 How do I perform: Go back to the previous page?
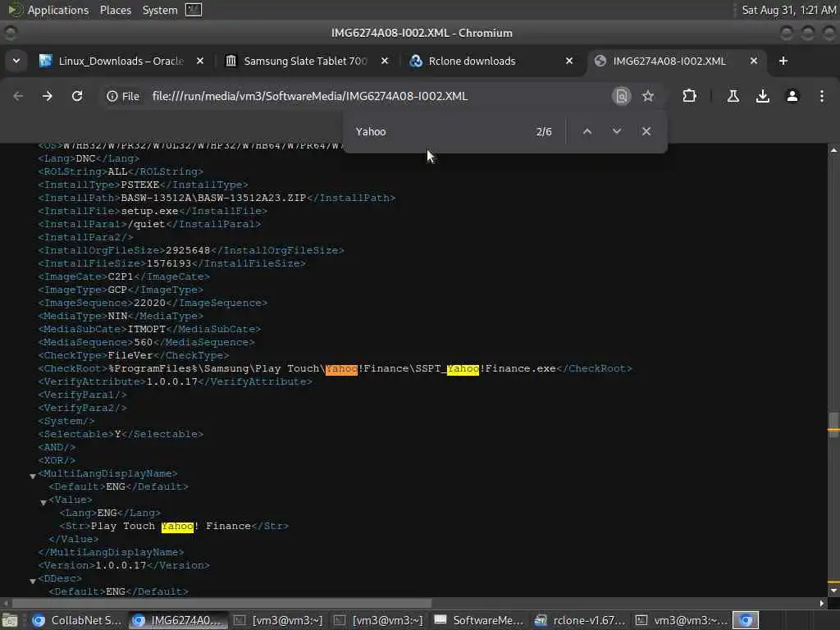[x=18, y=96]
